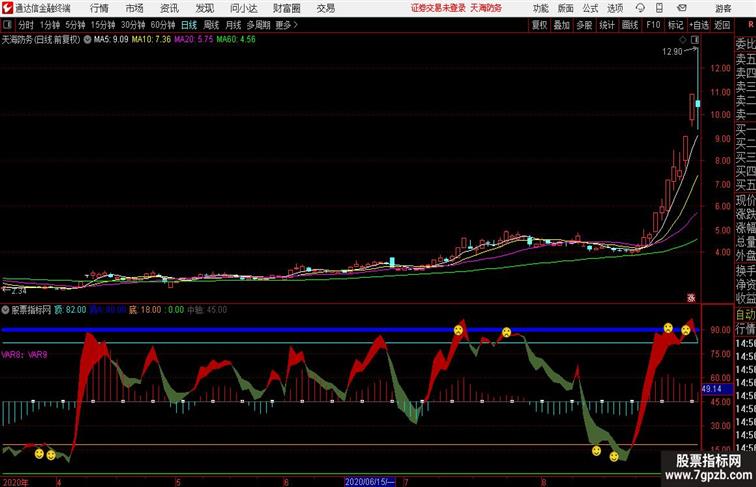
Task: Open the 发现 menu
Action: click(204, 8)
